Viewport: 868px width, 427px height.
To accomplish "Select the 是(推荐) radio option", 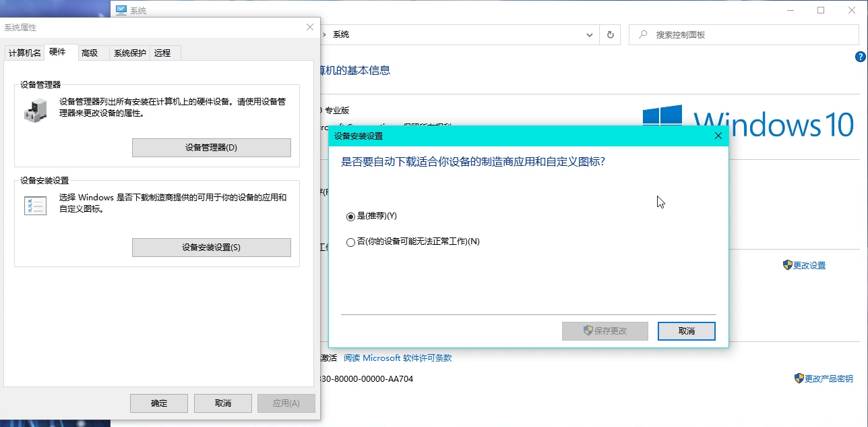I will (371, 216).
